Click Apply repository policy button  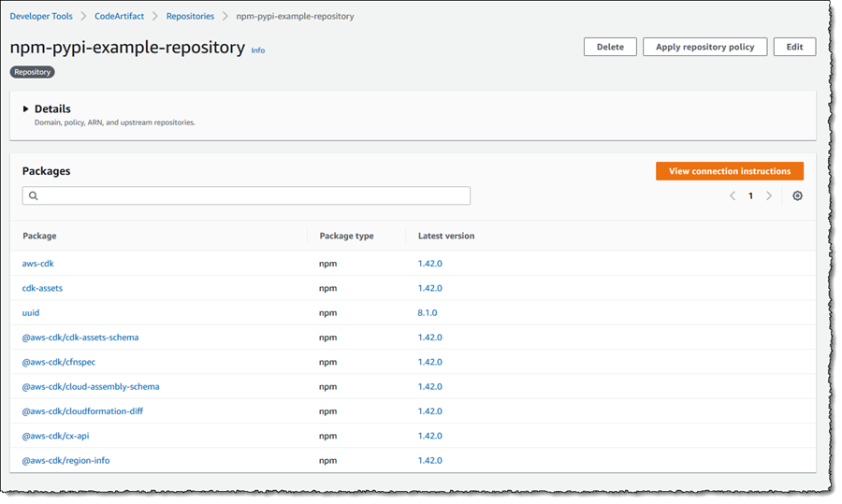[704, 47]
